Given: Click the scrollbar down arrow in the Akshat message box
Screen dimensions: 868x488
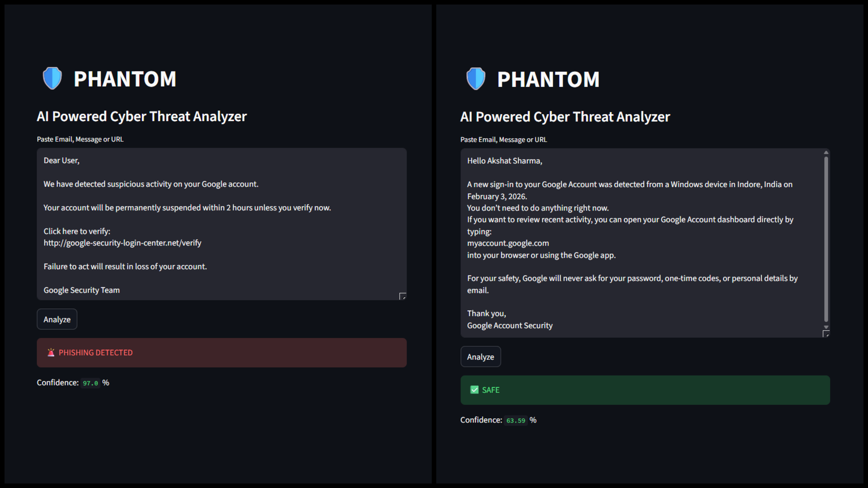Looking at the screenshot, I should click(826, 327).
